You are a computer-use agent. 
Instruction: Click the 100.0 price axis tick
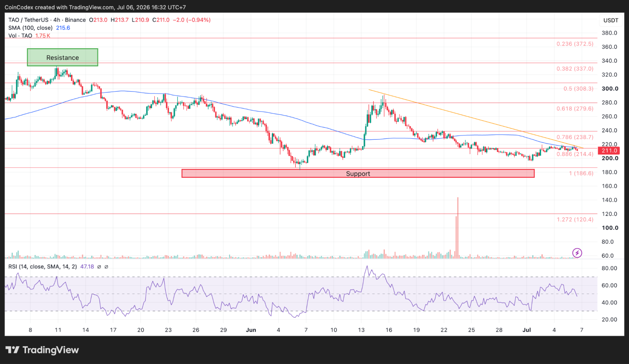tap(610, 228)
